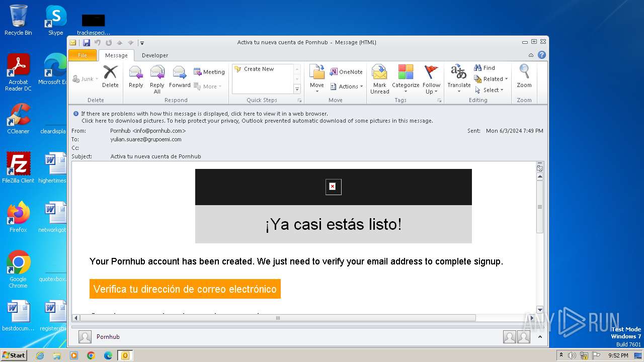
Task: Delete the message with the Delete button
Action: click(x=110, y=77)
